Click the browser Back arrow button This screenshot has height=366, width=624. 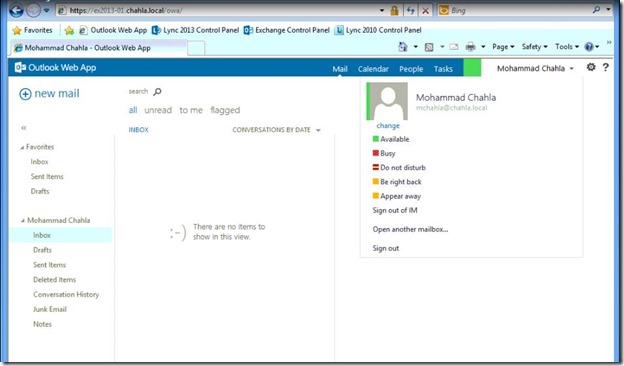16,10
